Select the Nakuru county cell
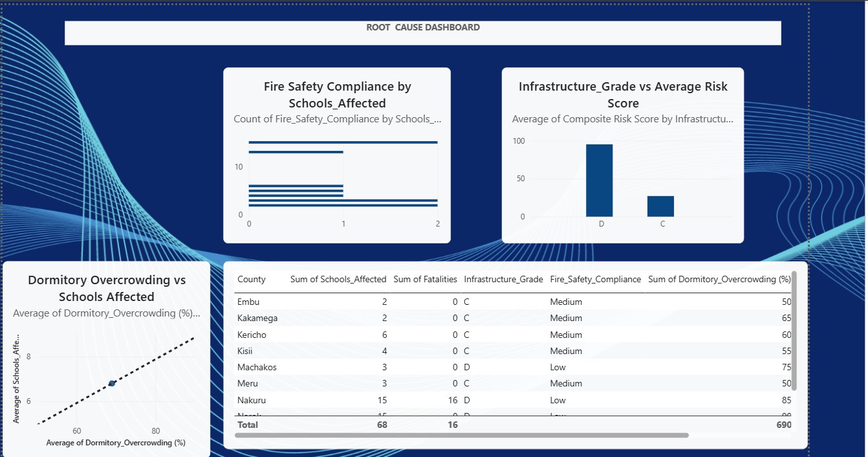The height and width of the screenshot is (457, 868). (252, 400)
